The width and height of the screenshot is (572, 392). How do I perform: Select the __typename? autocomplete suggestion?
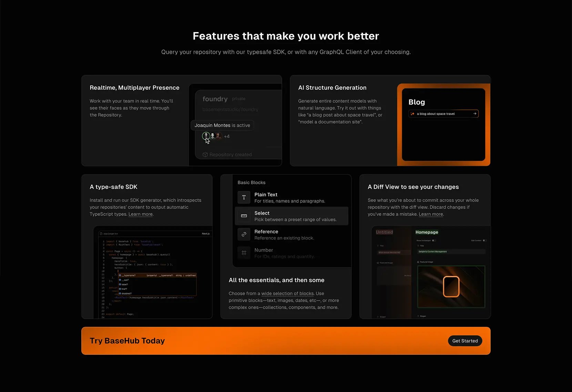[157, 275]
